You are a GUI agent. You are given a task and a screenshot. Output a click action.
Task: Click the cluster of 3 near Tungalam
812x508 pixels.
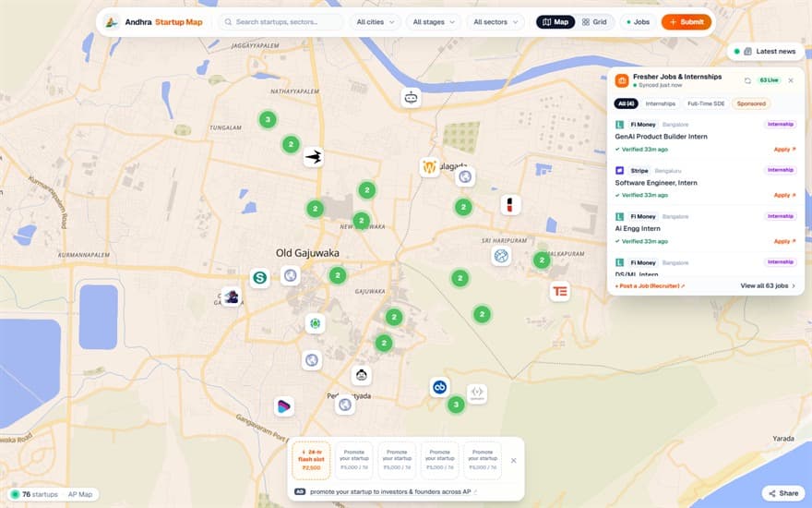[268, 120]
